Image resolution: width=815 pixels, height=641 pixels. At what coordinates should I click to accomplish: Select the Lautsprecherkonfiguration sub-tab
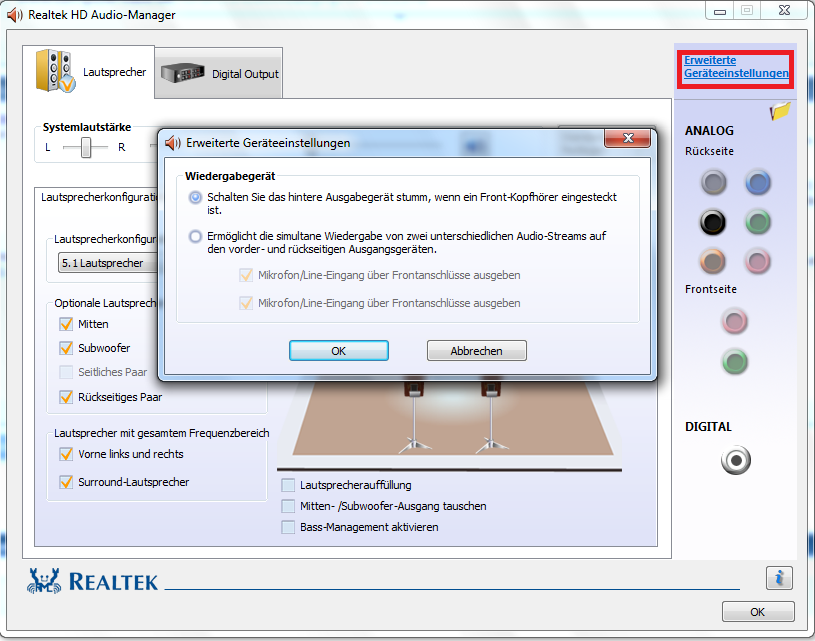click(x=98, y=198)
